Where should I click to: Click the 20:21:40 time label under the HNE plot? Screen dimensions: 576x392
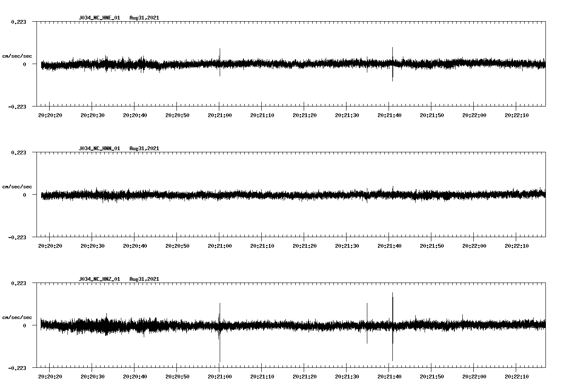click(x=389, y=115)
